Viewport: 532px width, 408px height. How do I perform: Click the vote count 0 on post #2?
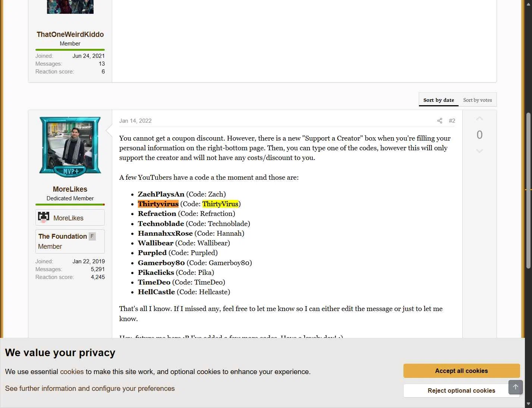point(479,135)
